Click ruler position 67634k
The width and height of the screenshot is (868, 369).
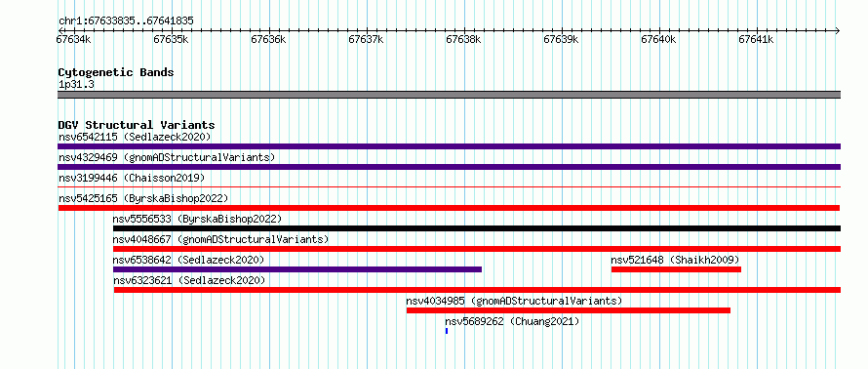(73, 39)
